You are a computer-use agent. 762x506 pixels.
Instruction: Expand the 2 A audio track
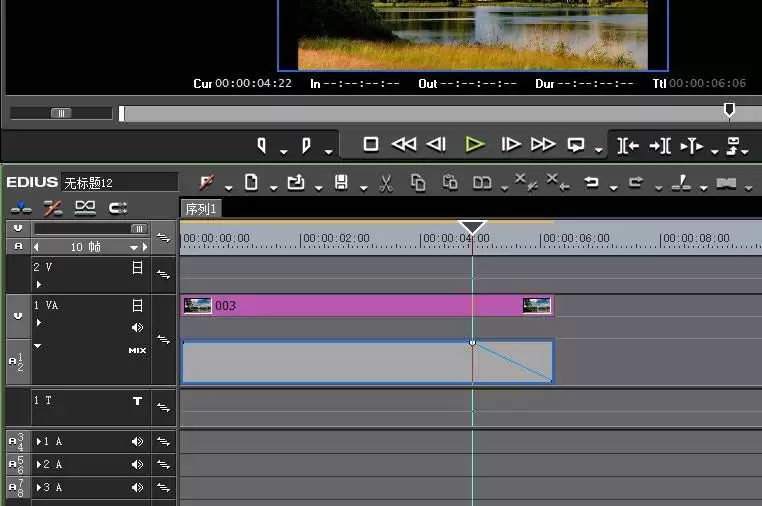[39, 464]
